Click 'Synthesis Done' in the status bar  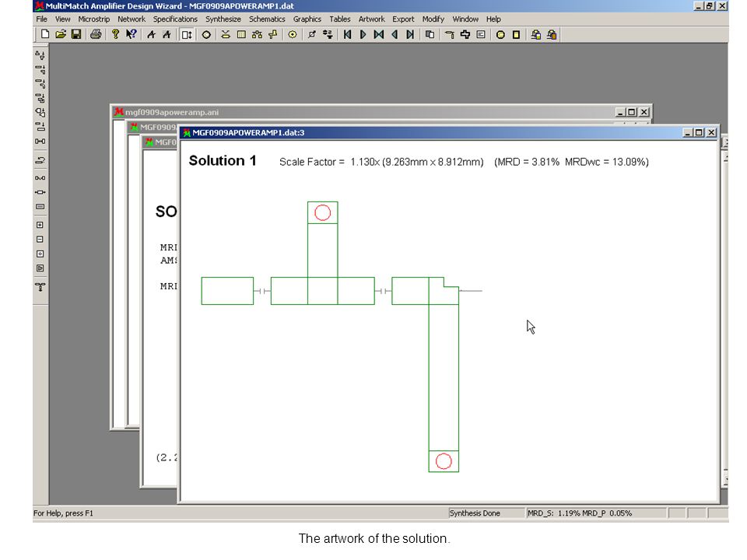click(x=475, y=513)
